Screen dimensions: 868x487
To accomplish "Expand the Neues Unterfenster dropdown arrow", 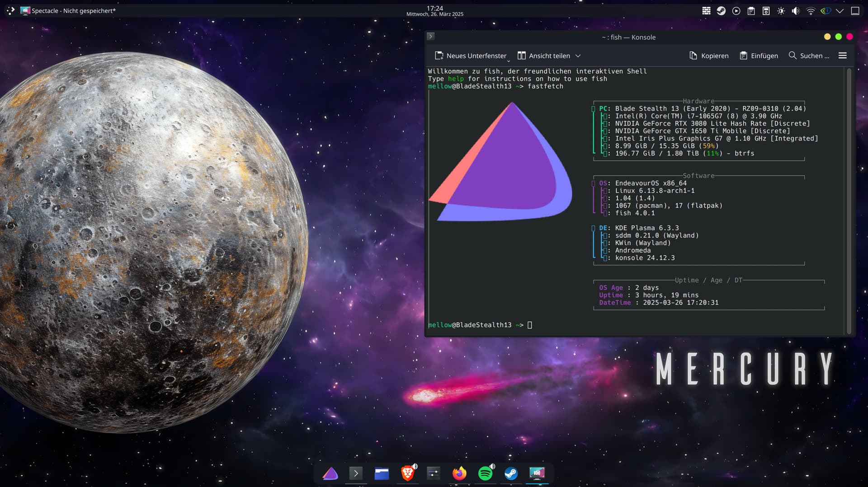I will coord(509,61).
